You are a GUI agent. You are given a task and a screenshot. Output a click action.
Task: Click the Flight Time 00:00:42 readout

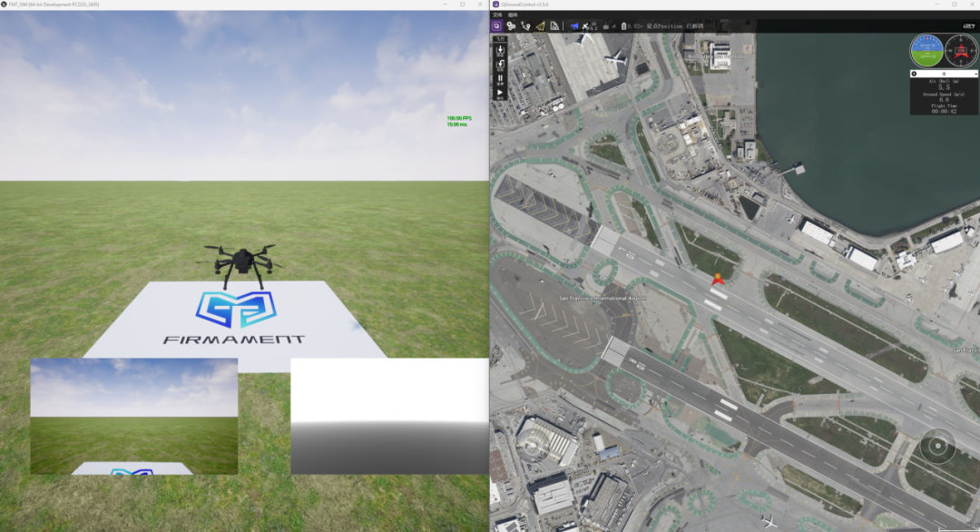944,112
